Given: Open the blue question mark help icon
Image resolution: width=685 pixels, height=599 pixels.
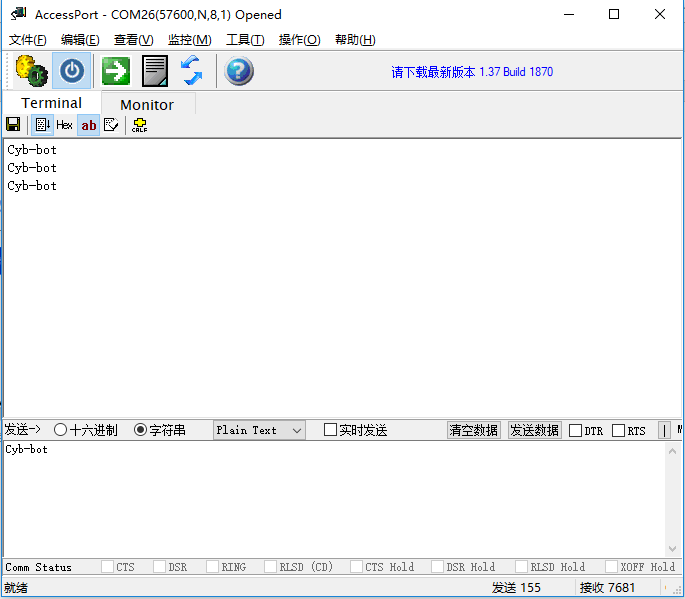Looking at the screenshot, I should [239, 71].
